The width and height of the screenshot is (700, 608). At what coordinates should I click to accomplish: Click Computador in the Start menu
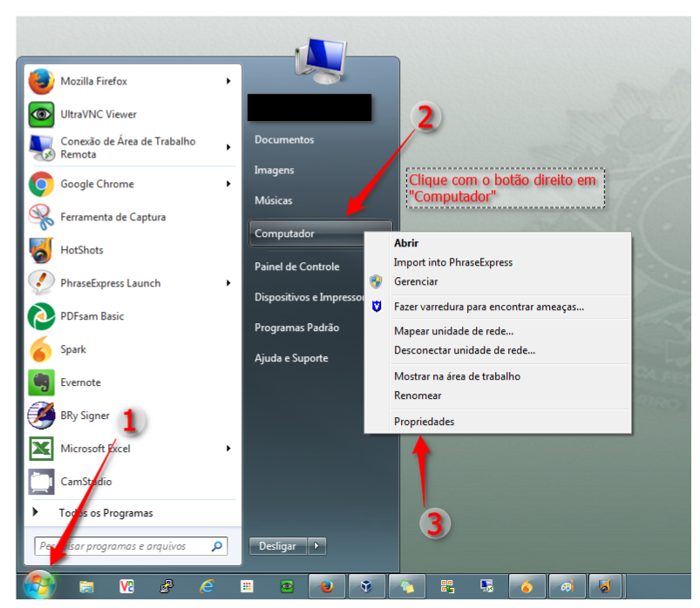click(308, 233)
